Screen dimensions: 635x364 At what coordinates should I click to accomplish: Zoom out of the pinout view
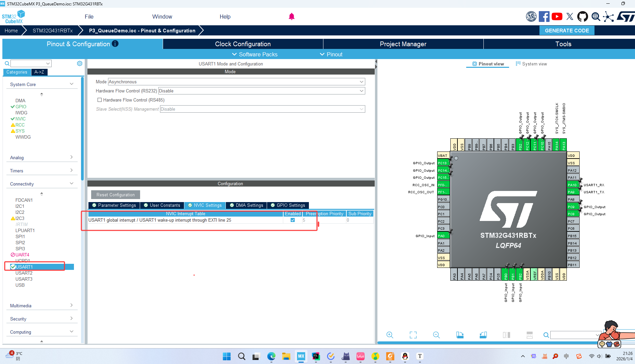tap(436, 335)
